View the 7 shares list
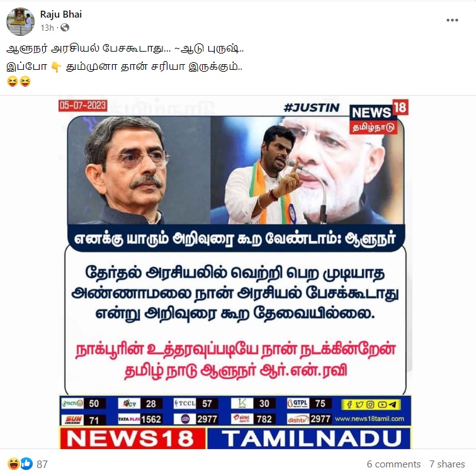 point(447,464)
